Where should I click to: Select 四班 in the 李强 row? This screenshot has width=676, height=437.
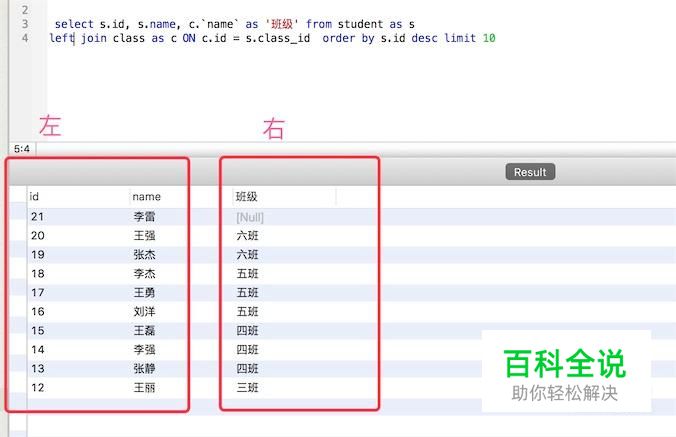tap(247, 350)
